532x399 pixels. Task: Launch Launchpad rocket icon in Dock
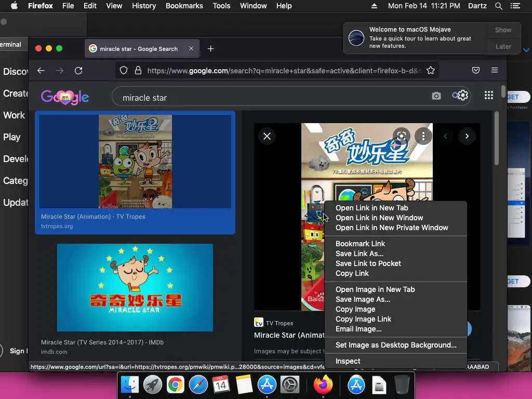[x=152, y=385]
